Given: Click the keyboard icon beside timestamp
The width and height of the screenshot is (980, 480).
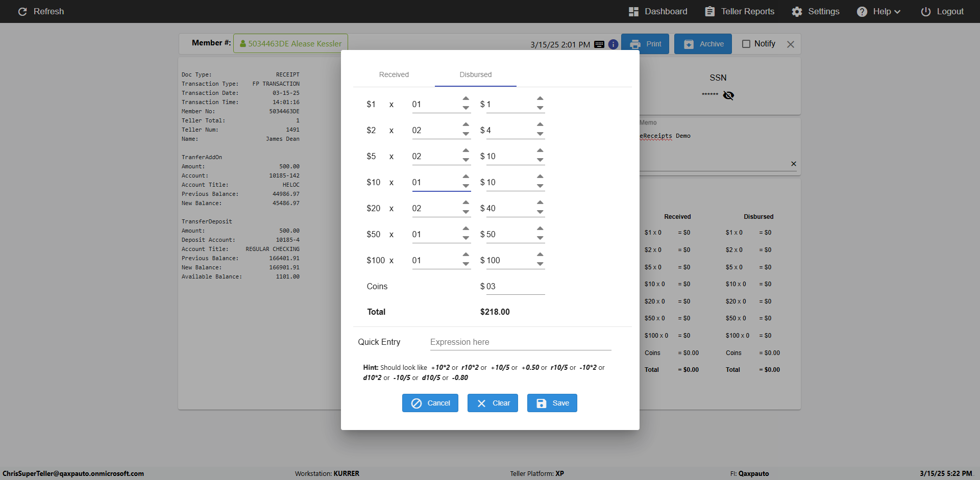Looking at the screenshot, I should (x=599, y=44).
